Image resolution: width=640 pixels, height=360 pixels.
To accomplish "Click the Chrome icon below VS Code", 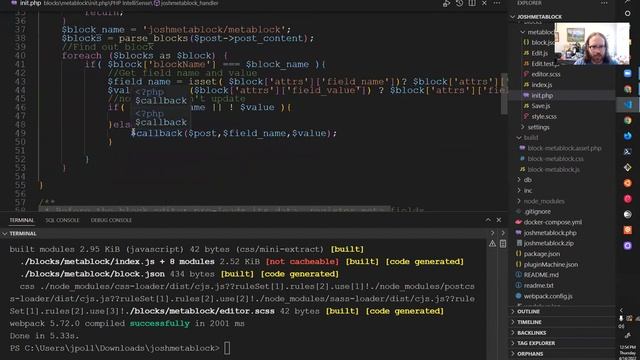I will (628, 120).
